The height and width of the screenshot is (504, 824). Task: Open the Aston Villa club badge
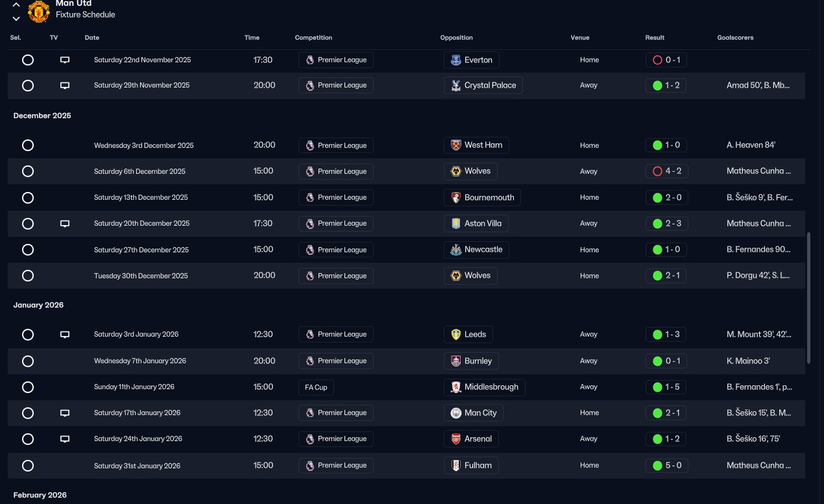click(455, 224)
